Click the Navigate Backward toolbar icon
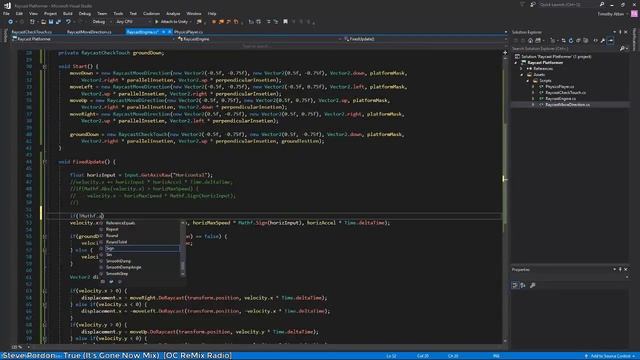 click(10, 22)
